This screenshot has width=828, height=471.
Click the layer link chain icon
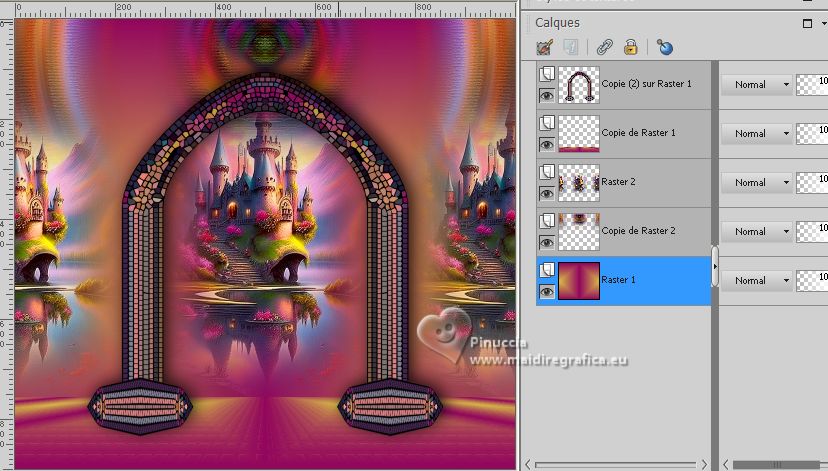pyautogui.click(x=605, y=48)
